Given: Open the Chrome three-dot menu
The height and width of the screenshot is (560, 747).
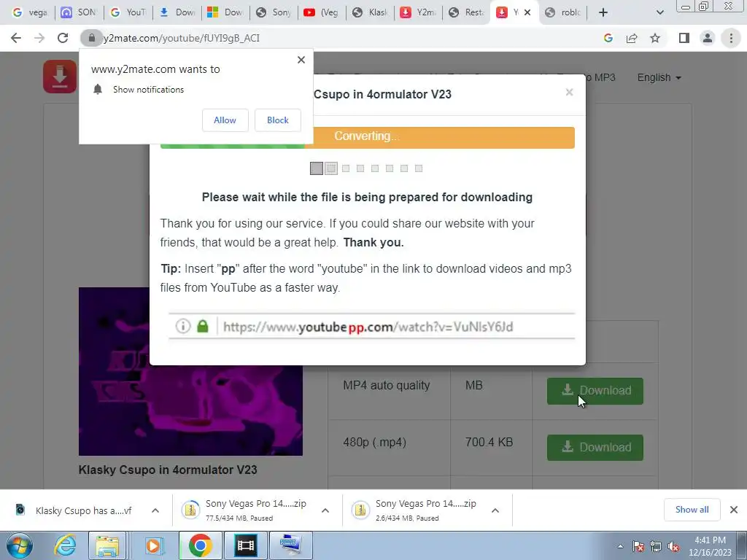Looking at the screenshot, I should pos(731,38).
